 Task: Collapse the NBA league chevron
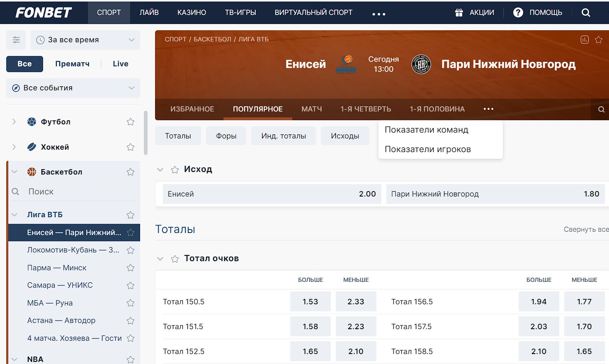click(x=15, y=359)
